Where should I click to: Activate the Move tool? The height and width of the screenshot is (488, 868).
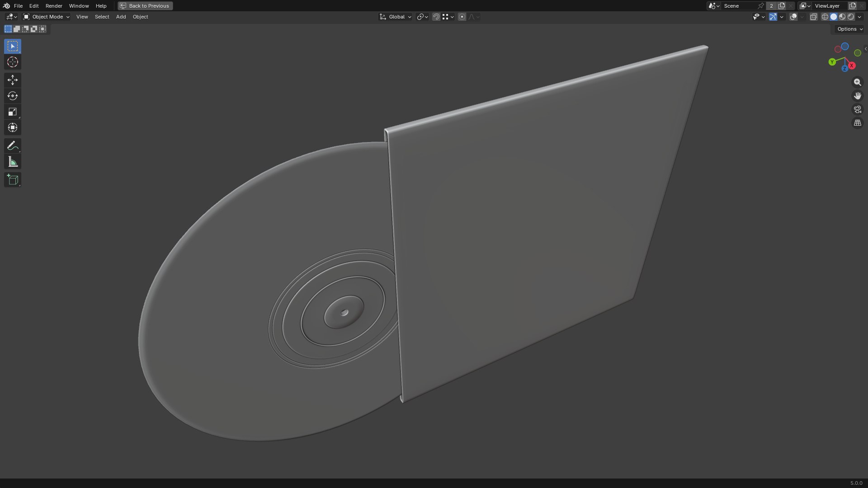pyautogui.click(x=13, y=80)
